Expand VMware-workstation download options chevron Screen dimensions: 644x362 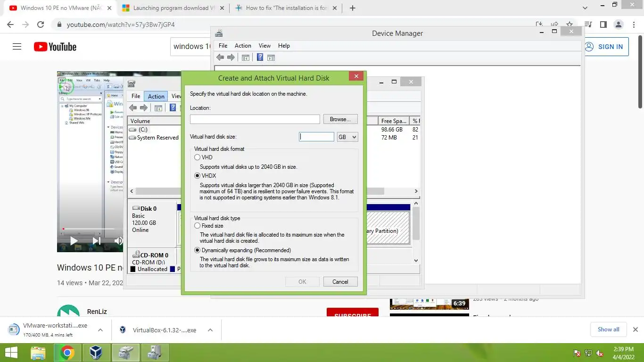tap(100, 330)
